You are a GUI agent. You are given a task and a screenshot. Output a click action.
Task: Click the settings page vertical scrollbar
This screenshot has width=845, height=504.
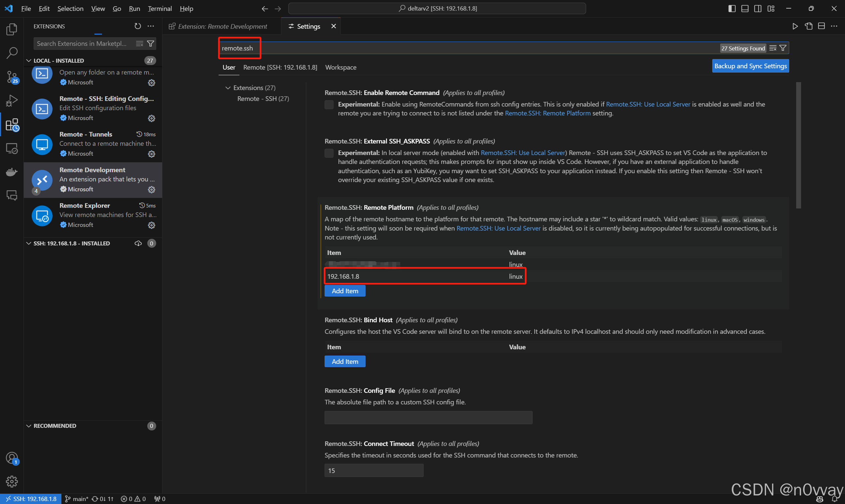point(798,145)
